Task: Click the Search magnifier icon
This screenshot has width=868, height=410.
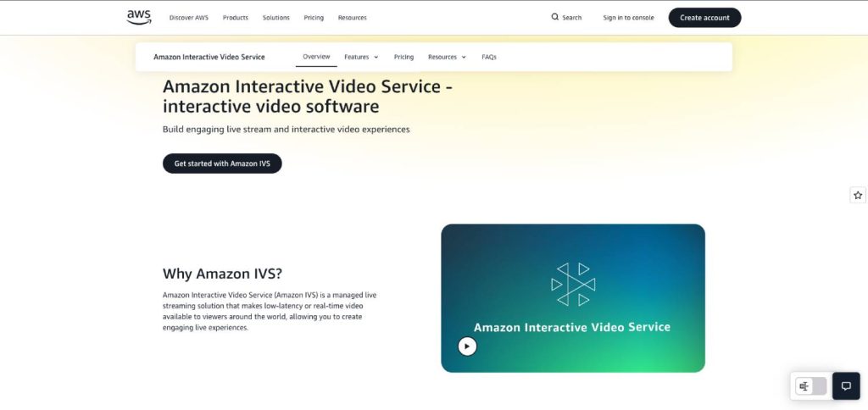Action: pos(554,17)
